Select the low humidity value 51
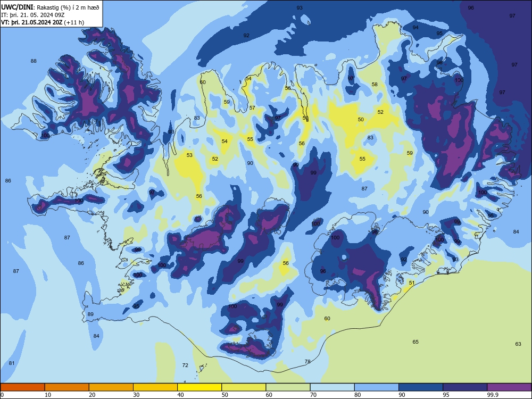The image size is (532, 399). tap(412, 282)
